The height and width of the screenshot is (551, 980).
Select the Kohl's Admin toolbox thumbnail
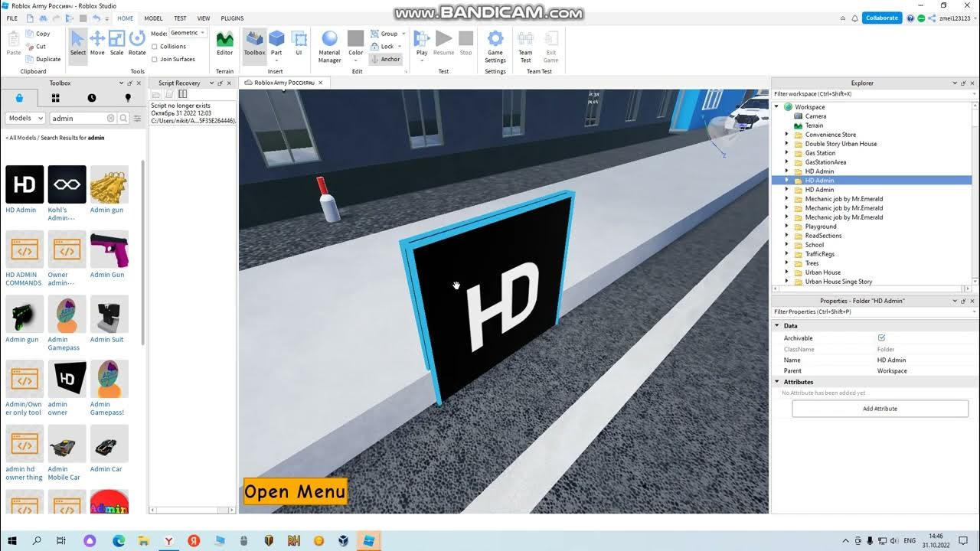pyautogui.click(x=67, y=184)
